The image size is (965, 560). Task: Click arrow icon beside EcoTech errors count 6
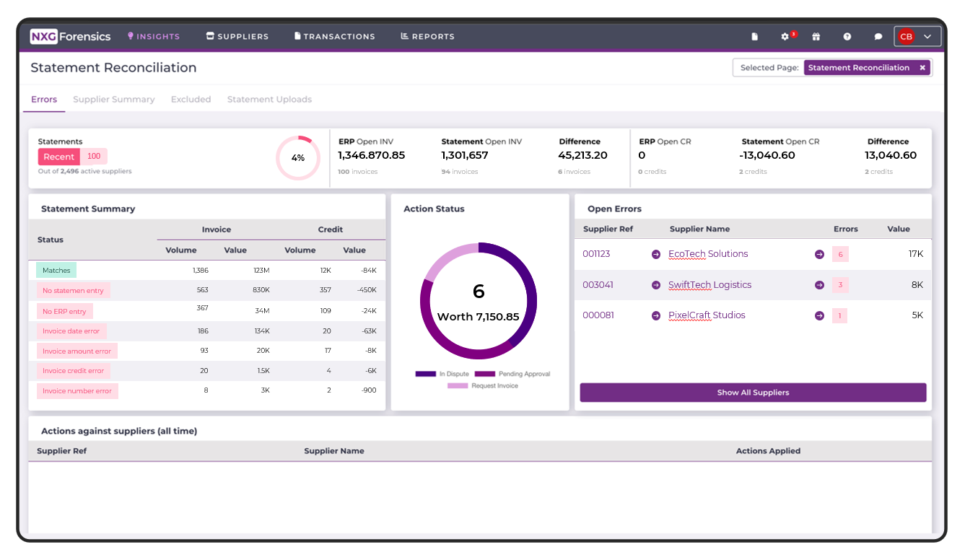coord(819,254)
